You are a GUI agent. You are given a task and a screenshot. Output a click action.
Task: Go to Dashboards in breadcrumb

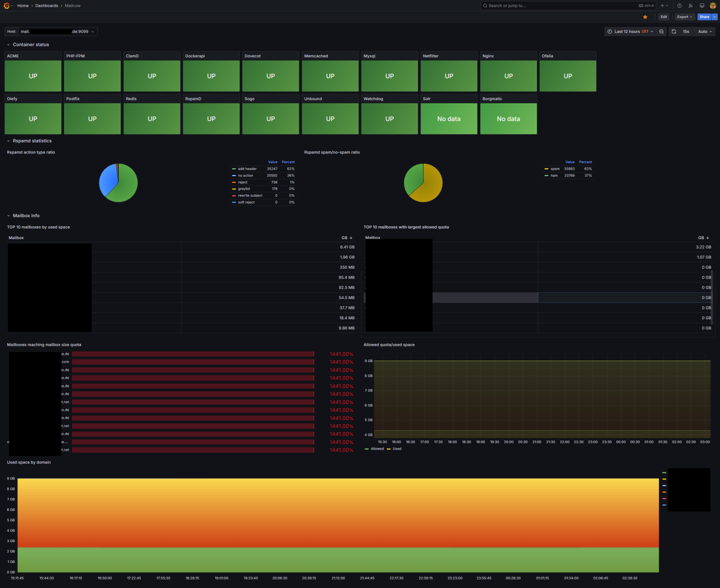click(47, 6)
